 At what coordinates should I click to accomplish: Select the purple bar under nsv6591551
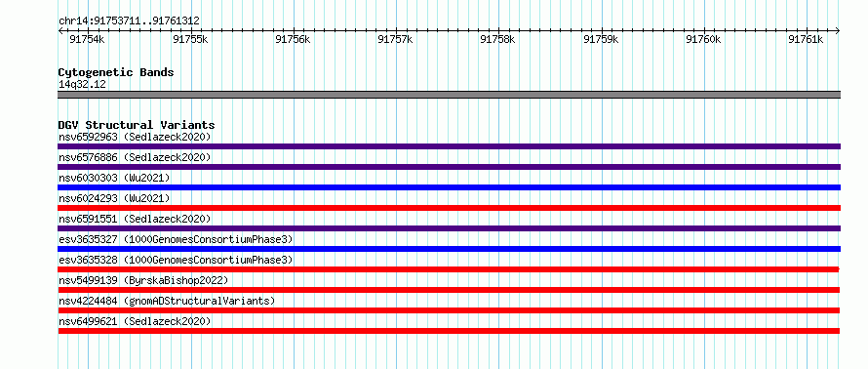tap(449, 228)
